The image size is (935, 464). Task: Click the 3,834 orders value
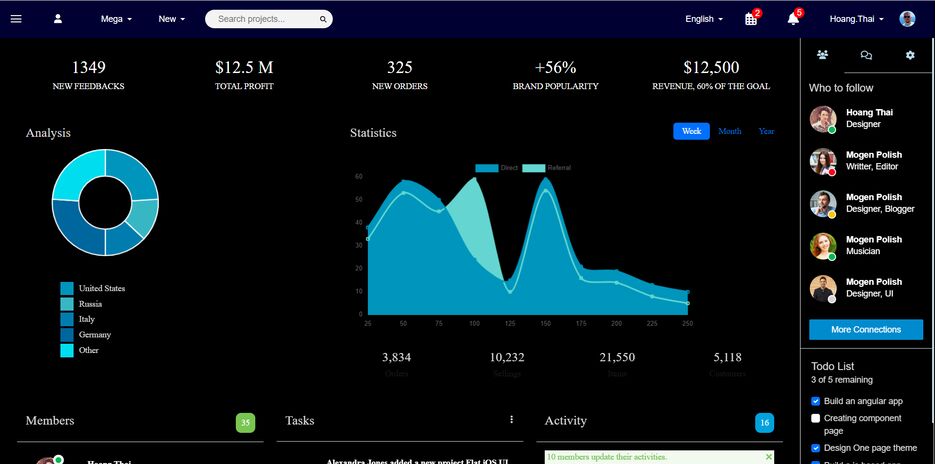[x=397, y=357]
